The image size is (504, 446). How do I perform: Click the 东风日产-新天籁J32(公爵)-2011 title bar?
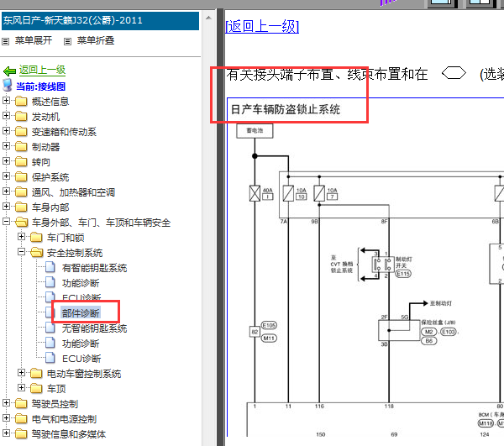(x=100, y=21)
